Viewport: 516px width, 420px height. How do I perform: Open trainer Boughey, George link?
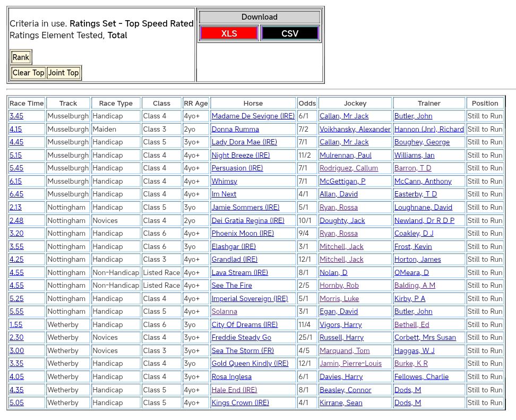point(422,142)
